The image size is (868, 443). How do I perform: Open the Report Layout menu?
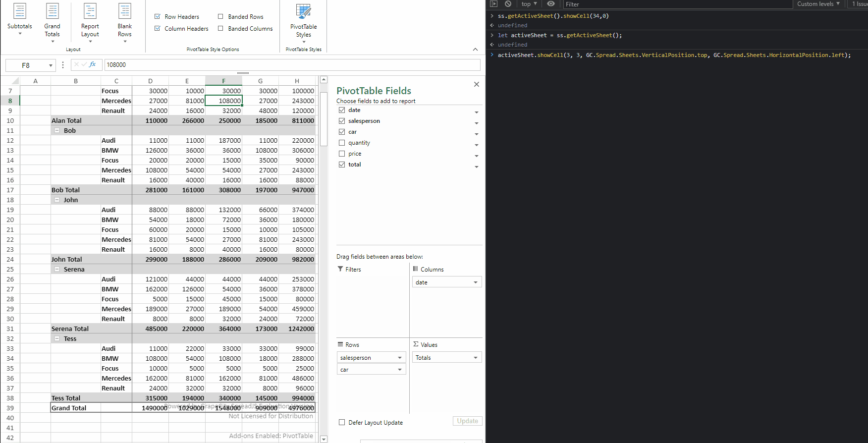coord(90,22)
